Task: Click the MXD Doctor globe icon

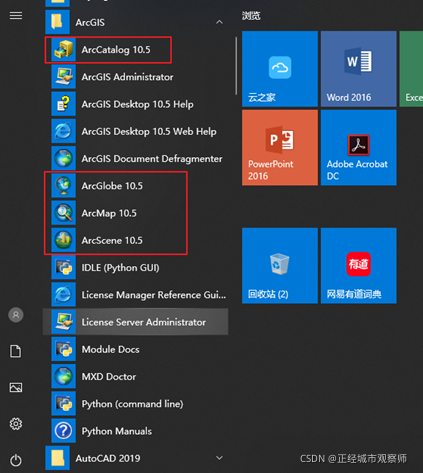Action: pyautogui.click(x=64, y=377)
